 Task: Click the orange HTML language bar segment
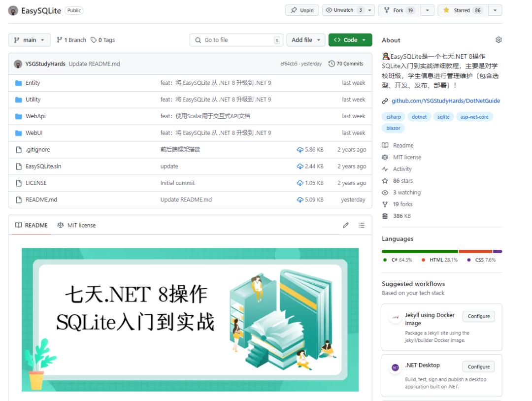[x=476, y=251]
